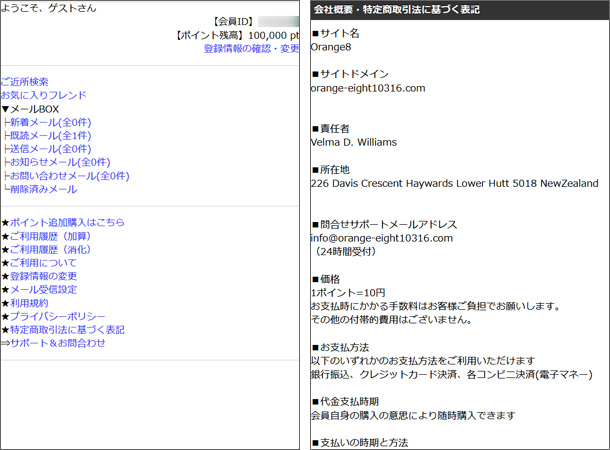
Task: Open お問い合わせメール(全0件) folder
Action: tap(69, 176)
